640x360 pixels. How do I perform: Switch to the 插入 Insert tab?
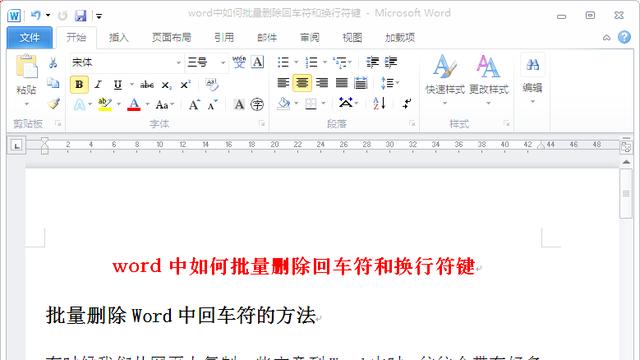click(x=119, y=38)
